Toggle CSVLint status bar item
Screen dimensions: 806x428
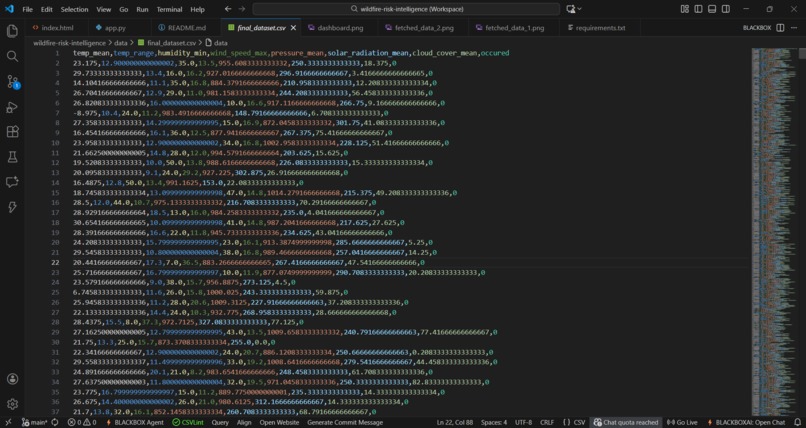(x=188, y=422)
